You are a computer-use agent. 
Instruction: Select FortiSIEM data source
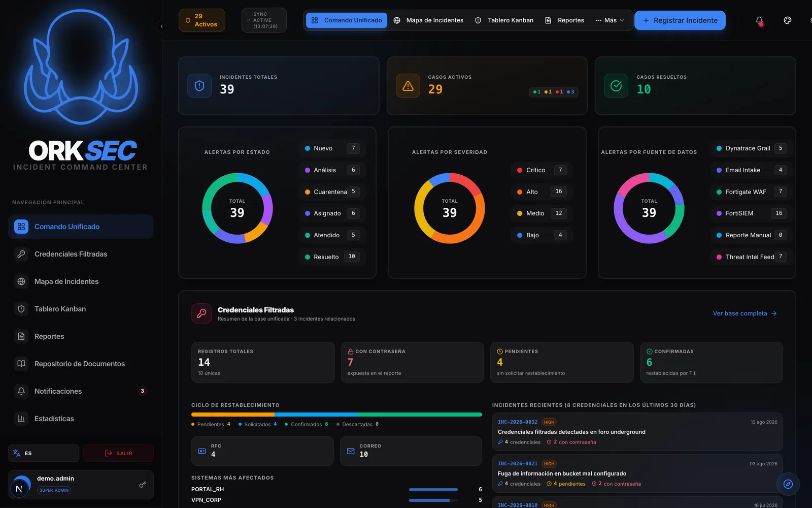[x=751, y=213]
